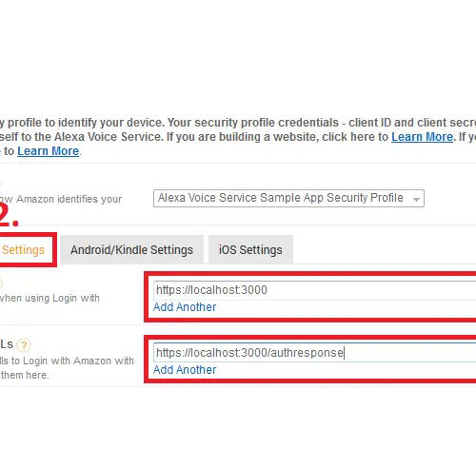Click the question mark help icon beside Return URLs
Image resolution: width=476 pixels, height=449 pixels.
pyautogui.click(x=24, y=345)
